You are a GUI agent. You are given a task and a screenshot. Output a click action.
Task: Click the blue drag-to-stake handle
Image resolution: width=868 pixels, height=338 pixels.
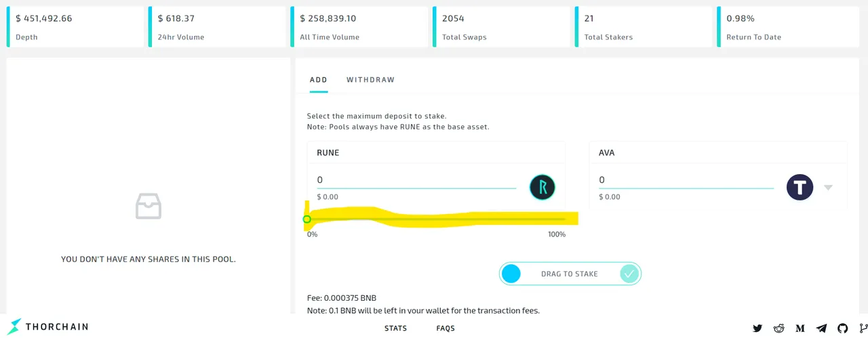(x=511, y=274)
